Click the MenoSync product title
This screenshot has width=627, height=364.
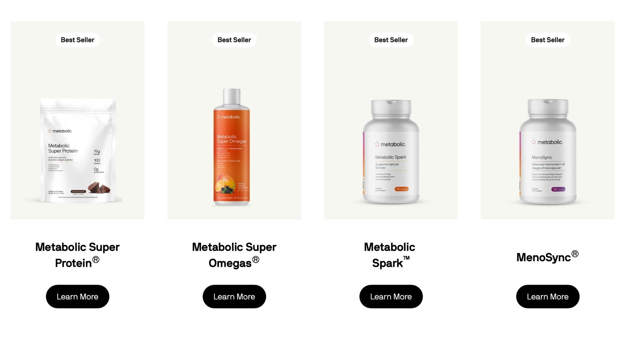(x=547, y=257)
